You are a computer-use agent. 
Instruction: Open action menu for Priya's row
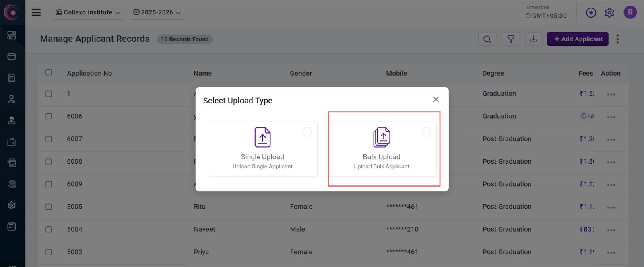coord(611,253)
